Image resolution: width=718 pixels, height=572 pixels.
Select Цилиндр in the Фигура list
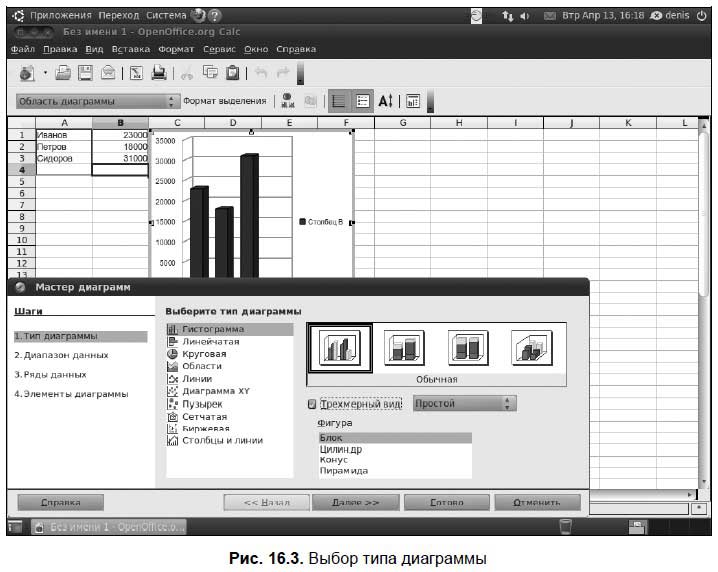click(x=341, y=449)
